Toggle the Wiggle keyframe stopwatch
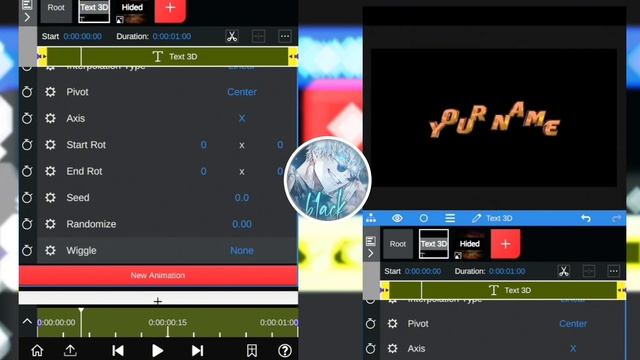The width and height of the screenshot is (640, 360). (27, 250)
